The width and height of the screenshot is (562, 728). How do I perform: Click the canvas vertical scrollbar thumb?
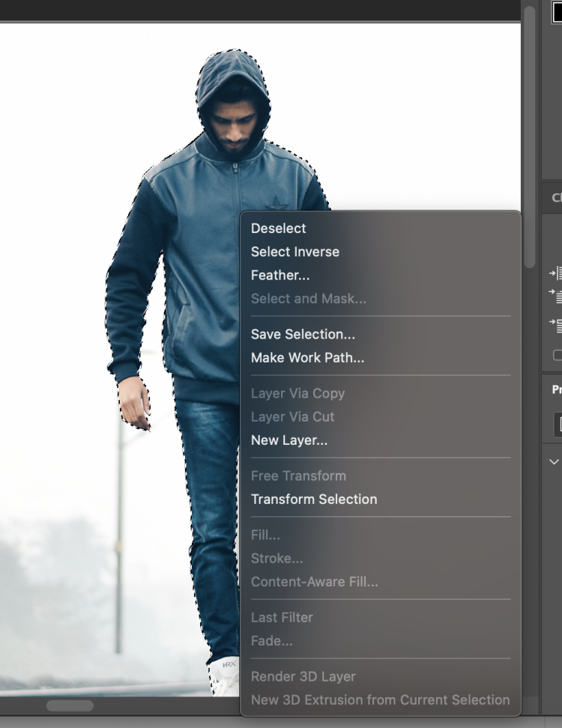(530, 135)
